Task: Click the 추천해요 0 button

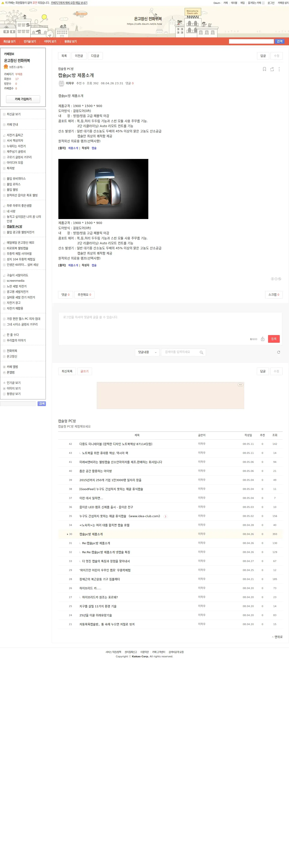Action: 84,295
